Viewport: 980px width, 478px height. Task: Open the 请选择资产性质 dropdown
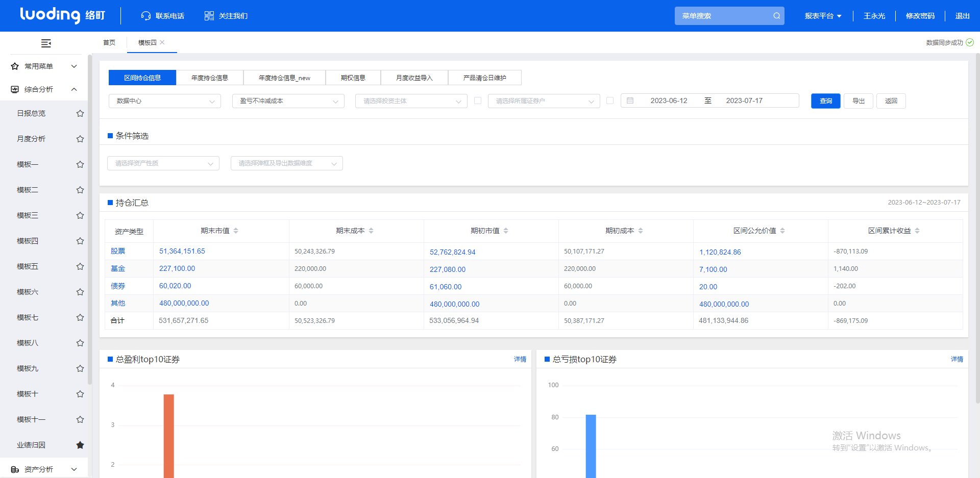163,163
